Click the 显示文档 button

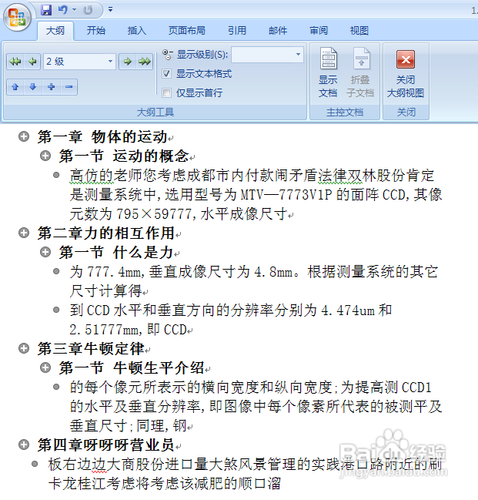(328, 73)
